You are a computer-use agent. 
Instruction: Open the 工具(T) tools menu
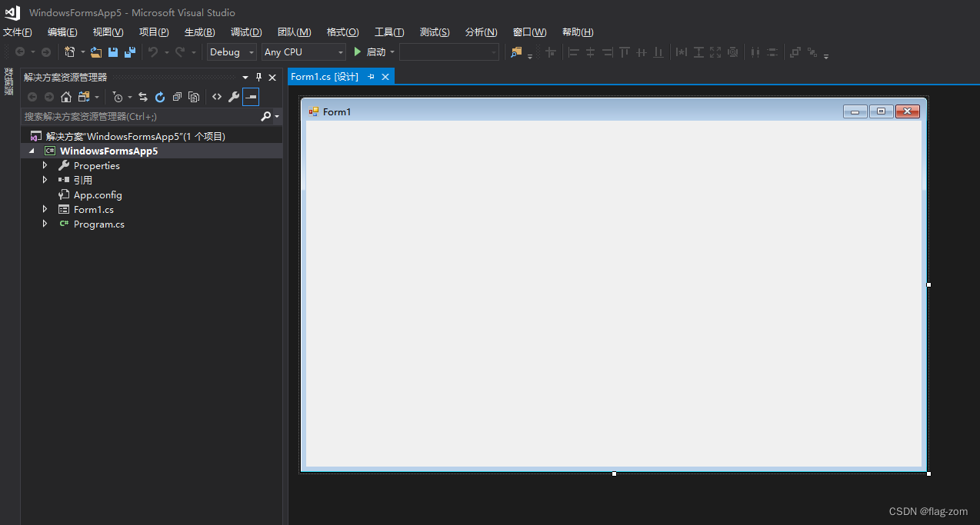[x=389, y=32]
